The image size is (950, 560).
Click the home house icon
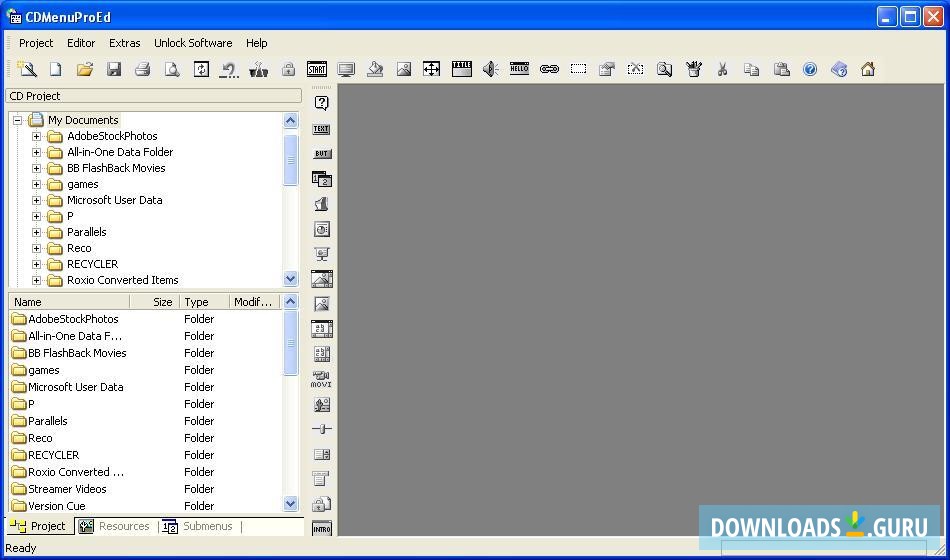click(x=868, y=69)
